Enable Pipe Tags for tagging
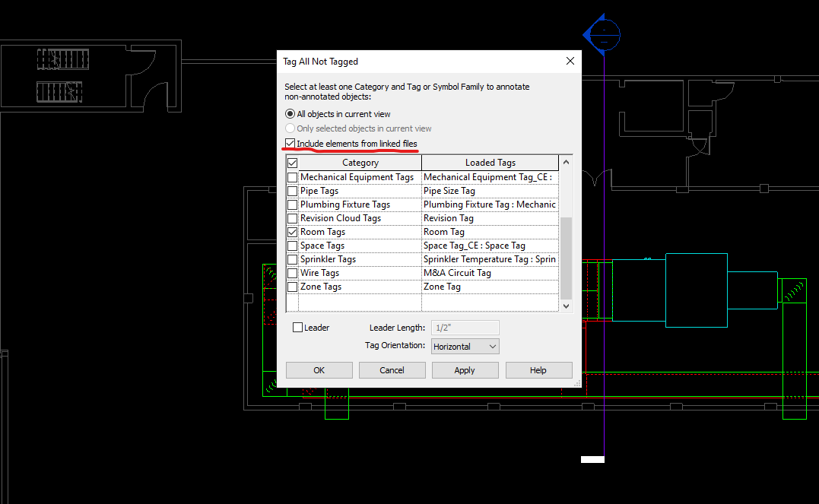The image size is (819, 504). [x=293, y=190]
